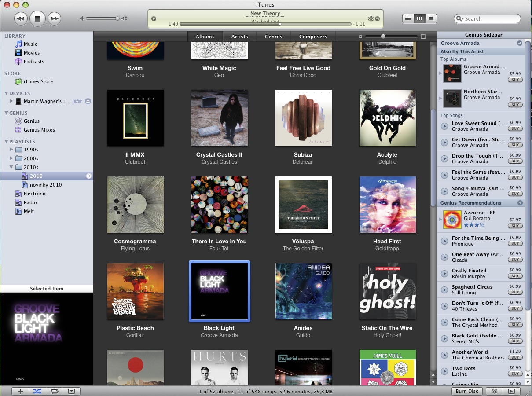
Task: Expand the 1990s playlist folder
Action: point(11,150)
